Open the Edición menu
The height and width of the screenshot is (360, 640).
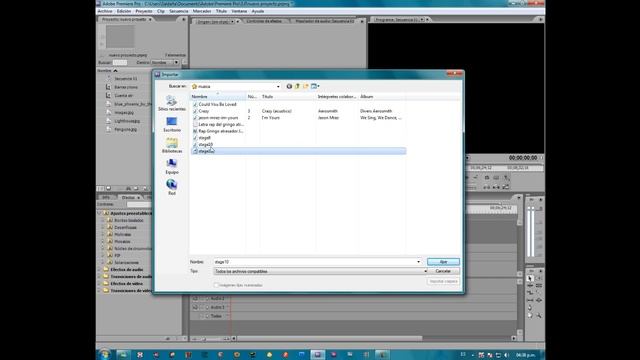pos(124,11)
